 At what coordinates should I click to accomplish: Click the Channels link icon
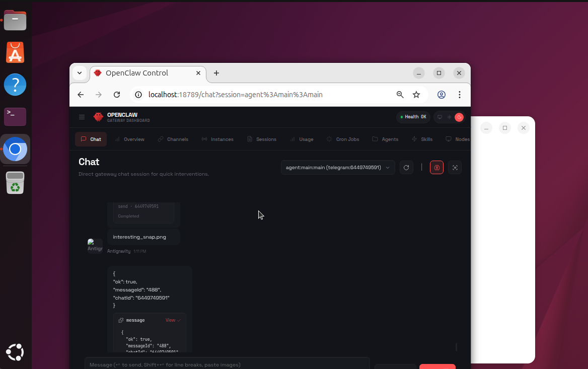click(x=160, y=139)
